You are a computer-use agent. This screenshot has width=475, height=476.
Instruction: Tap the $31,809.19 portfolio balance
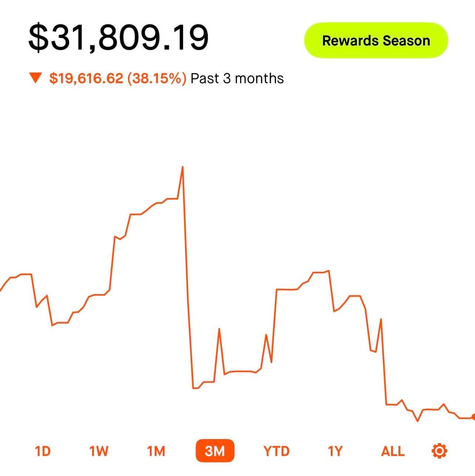pyautogui.click(x=118, y=38)
